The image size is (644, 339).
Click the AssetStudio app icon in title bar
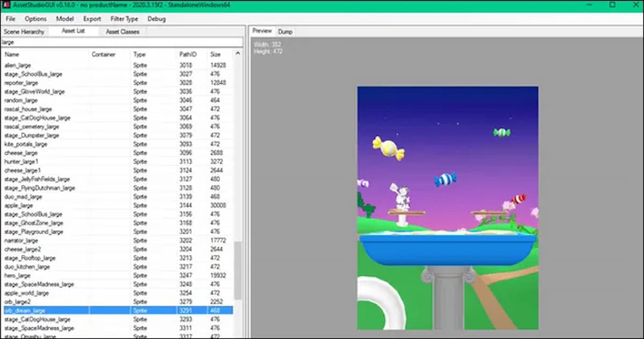coord(6,5)
